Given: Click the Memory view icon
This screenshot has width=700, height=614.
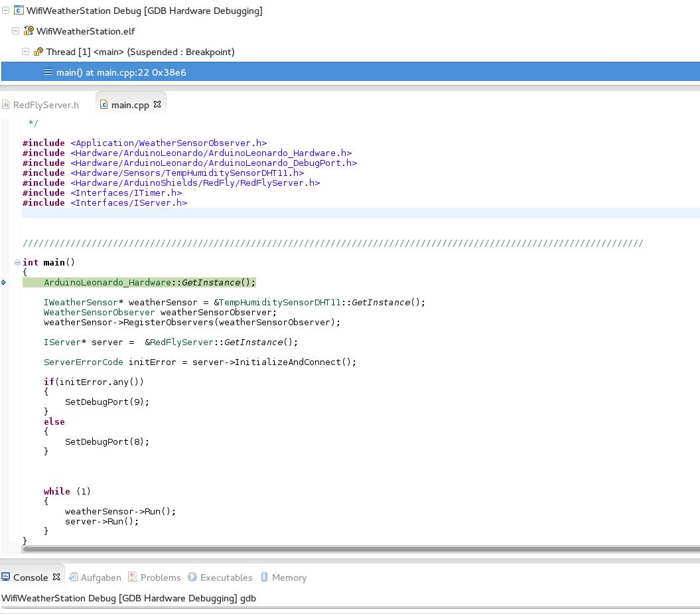Looking at the screenshot, I should [x=264, y=577].
